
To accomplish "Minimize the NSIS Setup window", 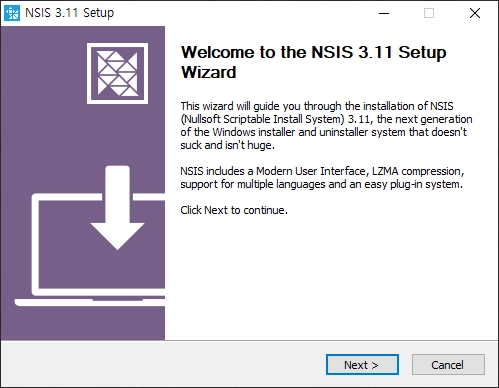I will [x=384, y=13].
